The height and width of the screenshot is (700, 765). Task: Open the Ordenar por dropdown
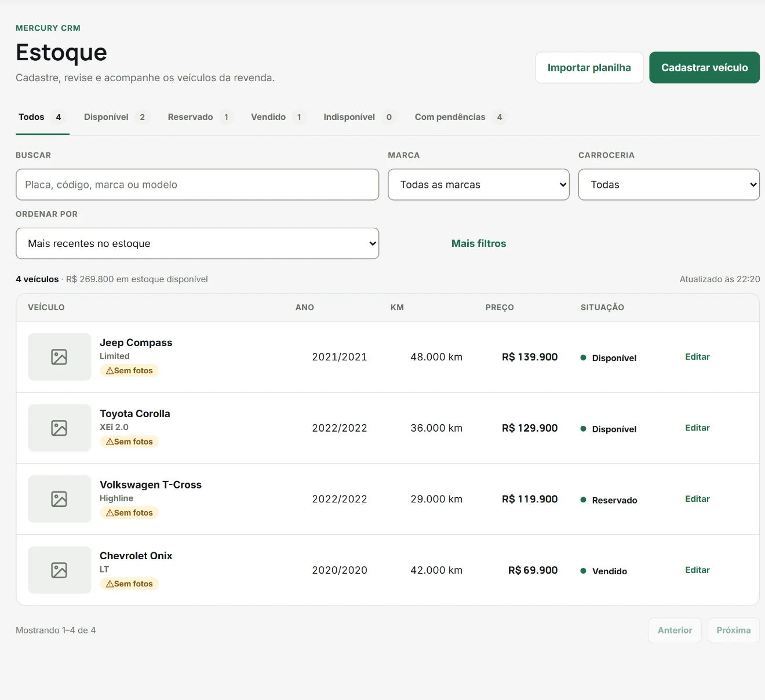(x=197, y=243)
